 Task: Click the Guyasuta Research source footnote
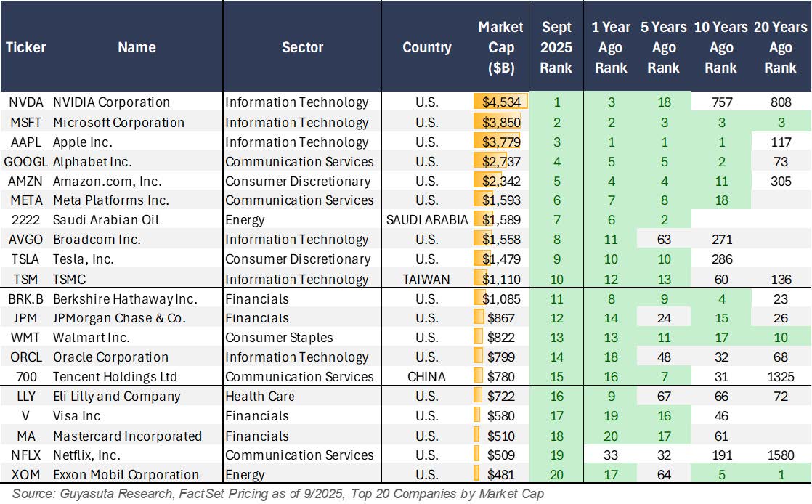click(x=277, y=494)
